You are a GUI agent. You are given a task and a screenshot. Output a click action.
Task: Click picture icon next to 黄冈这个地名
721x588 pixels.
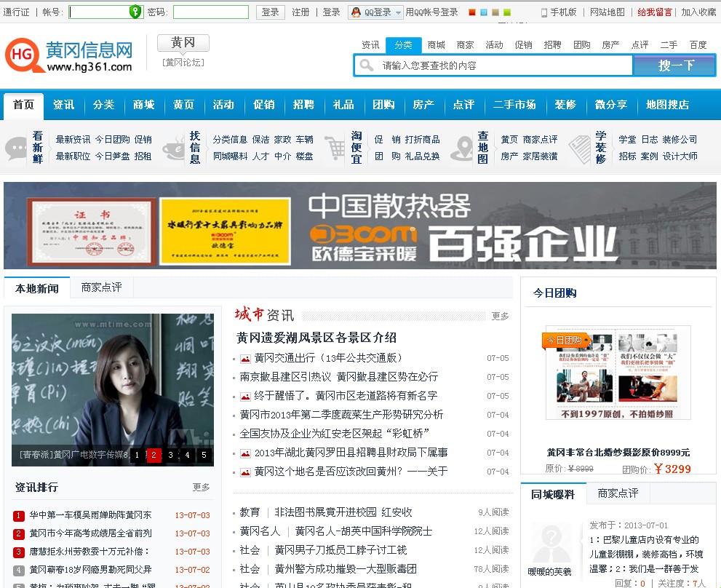(x=245, y=472)
